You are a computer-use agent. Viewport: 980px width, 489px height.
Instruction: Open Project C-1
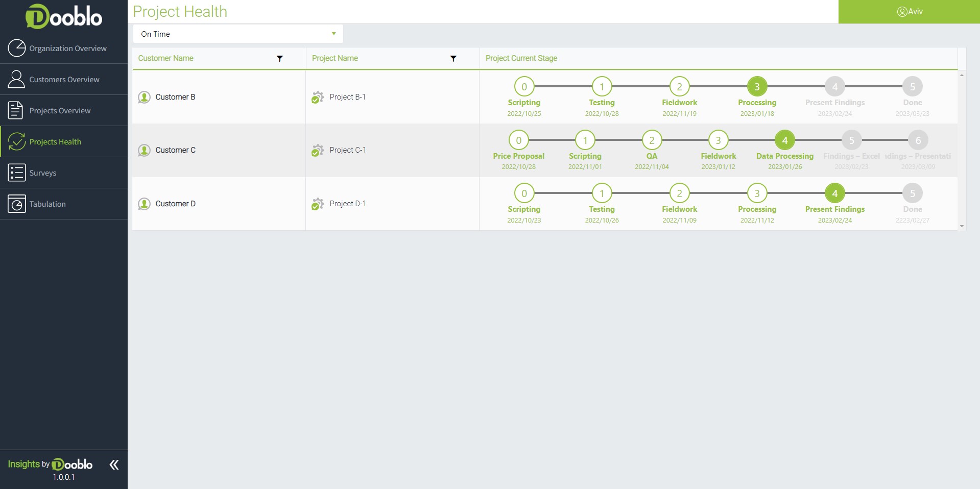point(347,150)
